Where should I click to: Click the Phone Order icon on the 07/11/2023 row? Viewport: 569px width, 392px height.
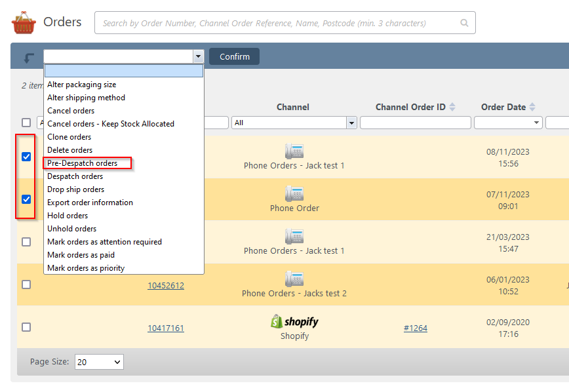294,193
